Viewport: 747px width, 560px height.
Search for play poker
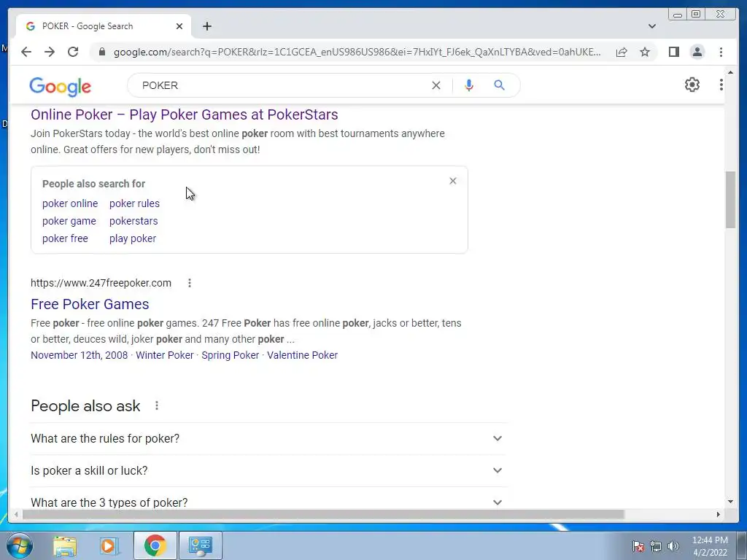[x=133, y=238]
